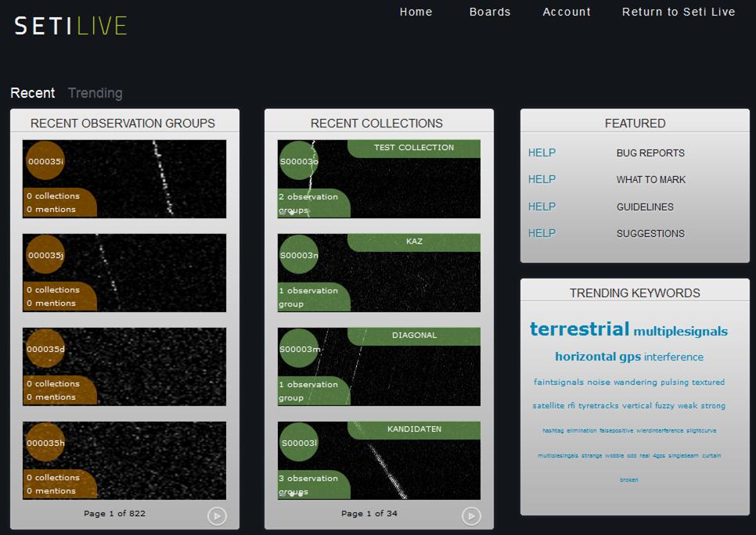The width and height of the screenshot is (756, 535).
Task: Click next page arrow under Recent Collections
Action: pos(471,515)
